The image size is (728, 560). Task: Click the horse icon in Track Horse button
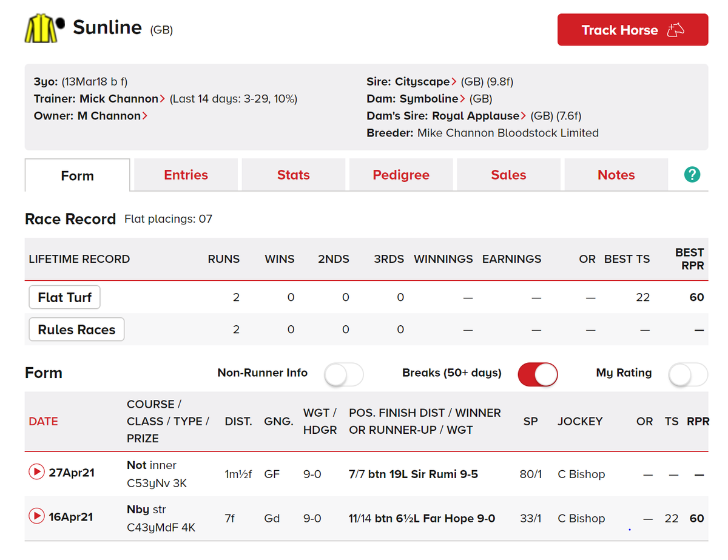675,30
